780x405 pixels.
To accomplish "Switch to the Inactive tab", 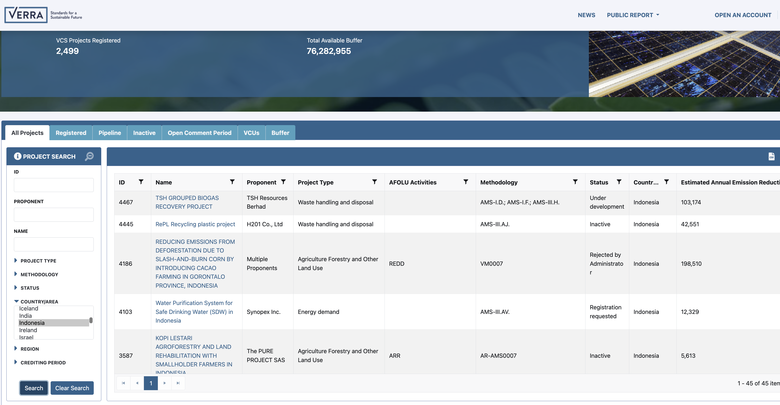I will 144,133.
